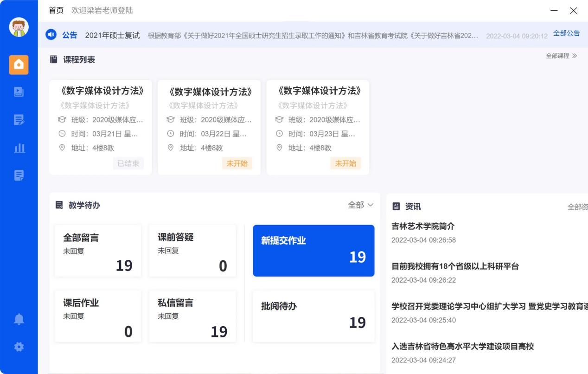Click the document notes icon in sidebar
Image resolution: width=588 pixels, height=374 pixels.
click(x=19, y=175)
